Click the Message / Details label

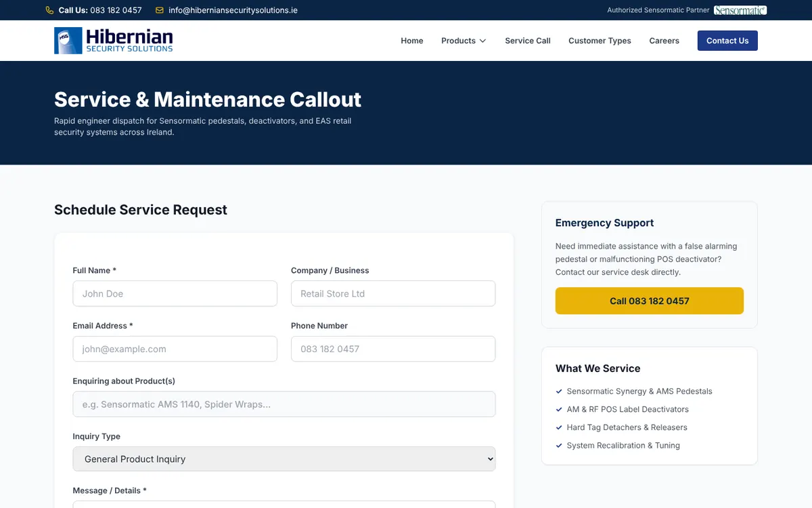[x=110, y=490]
